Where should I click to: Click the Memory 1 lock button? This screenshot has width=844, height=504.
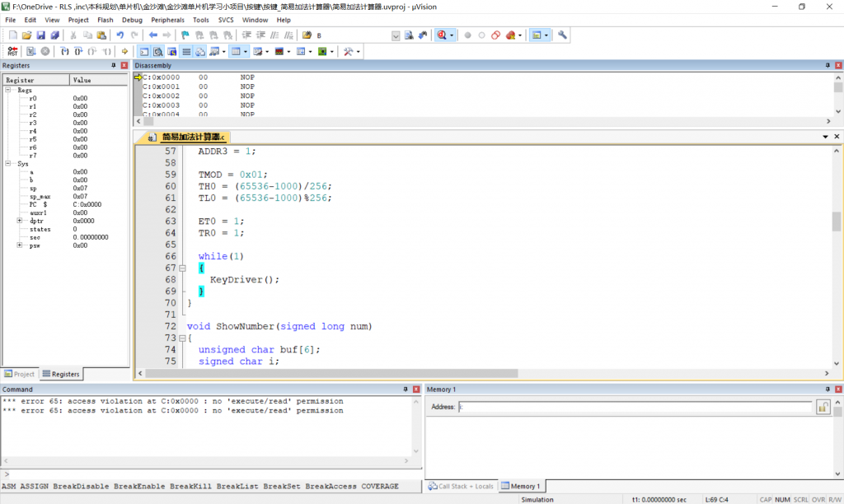coord(823,407)
